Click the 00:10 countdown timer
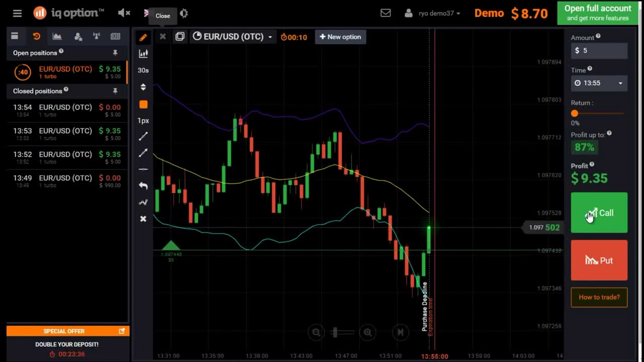Image resolution: width=644 pixels, height=362 pixels. [294, 37]
